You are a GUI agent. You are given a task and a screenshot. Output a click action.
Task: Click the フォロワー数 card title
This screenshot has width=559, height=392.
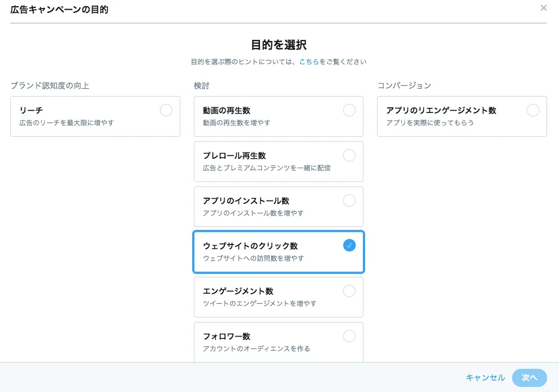tap(227, 337)
